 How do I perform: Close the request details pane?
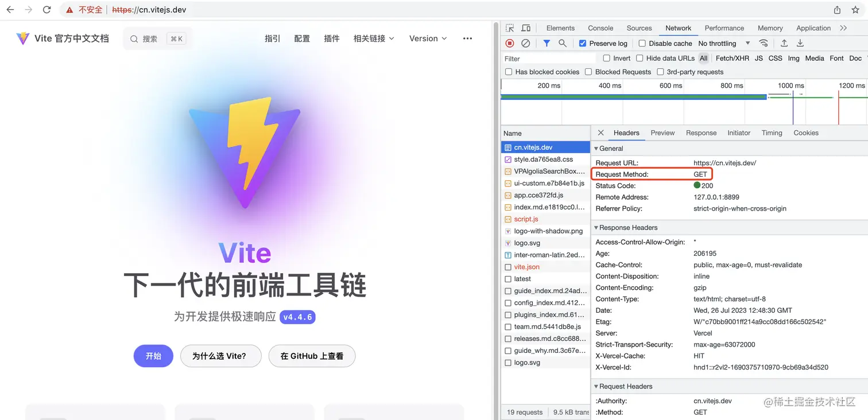tap(600, 133)
